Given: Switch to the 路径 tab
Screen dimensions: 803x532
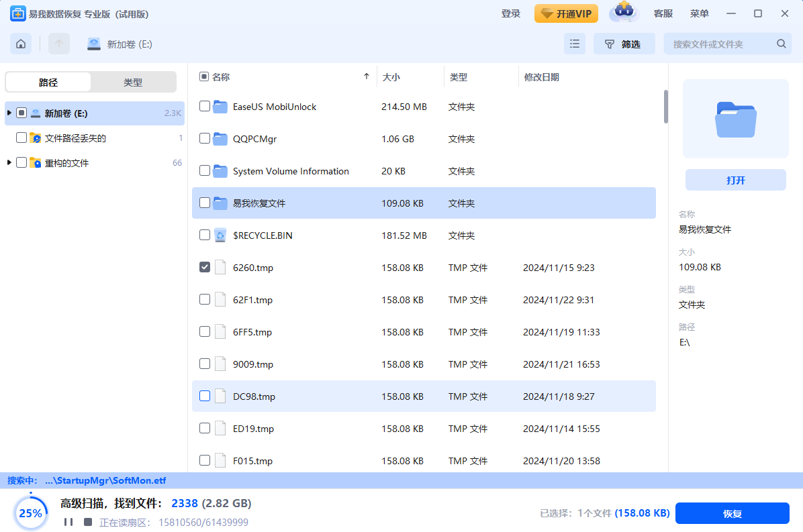Looking at the screenshot, I should pos(48,83).
